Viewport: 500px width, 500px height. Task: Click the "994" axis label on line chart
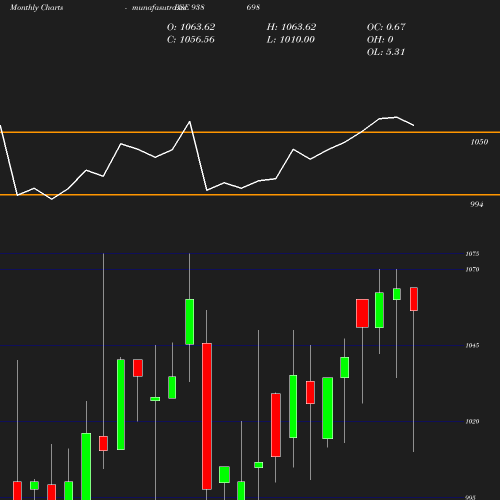click(476, 204)
